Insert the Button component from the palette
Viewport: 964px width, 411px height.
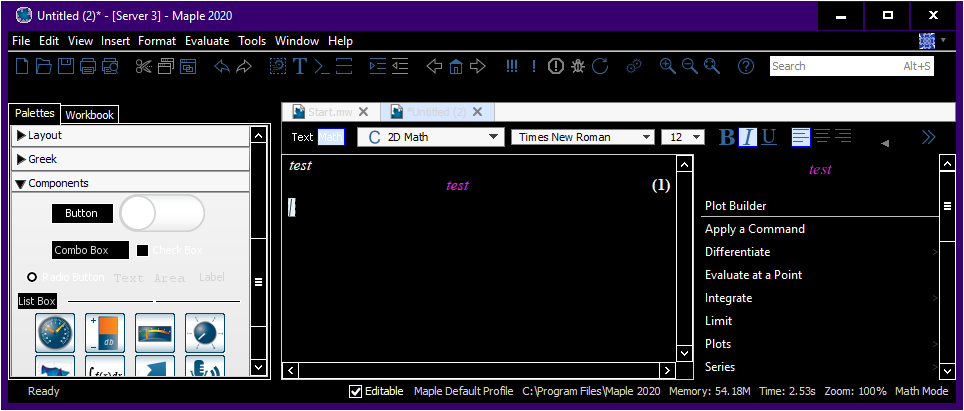[x=82, y=213]
